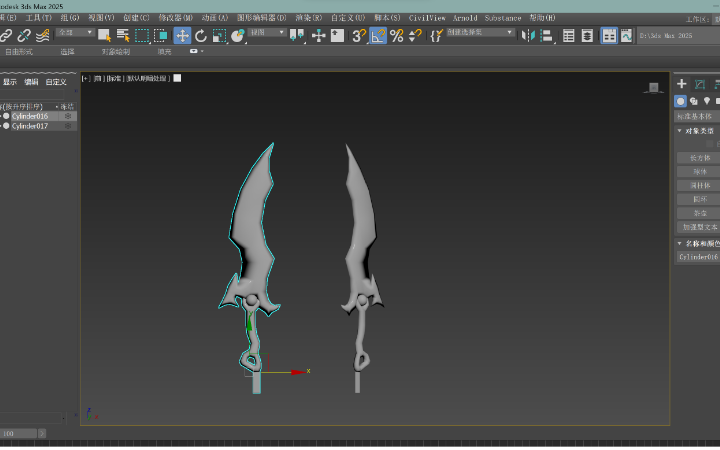The width and height of the screenshot is (720, 450).
Task: Activate the Rotate tool in the toolbar
Action: [x=201, y=36]
